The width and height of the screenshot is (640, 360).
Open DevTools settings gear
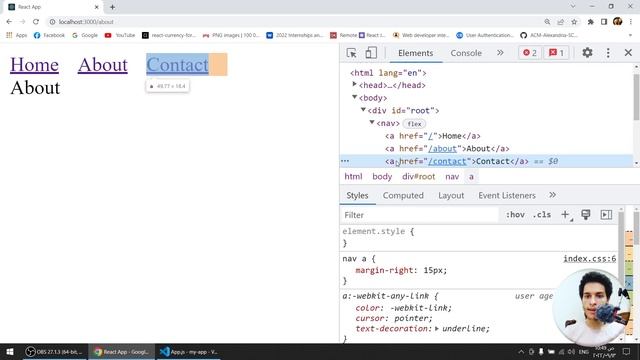pyautogui.click(x=587, y=53)
